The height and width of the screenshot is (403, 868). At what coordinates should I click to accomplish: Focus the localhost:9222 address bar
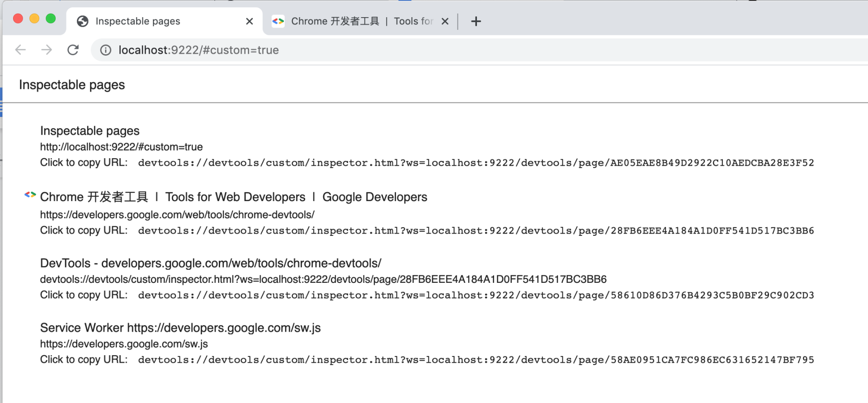(x=362, y=50)
